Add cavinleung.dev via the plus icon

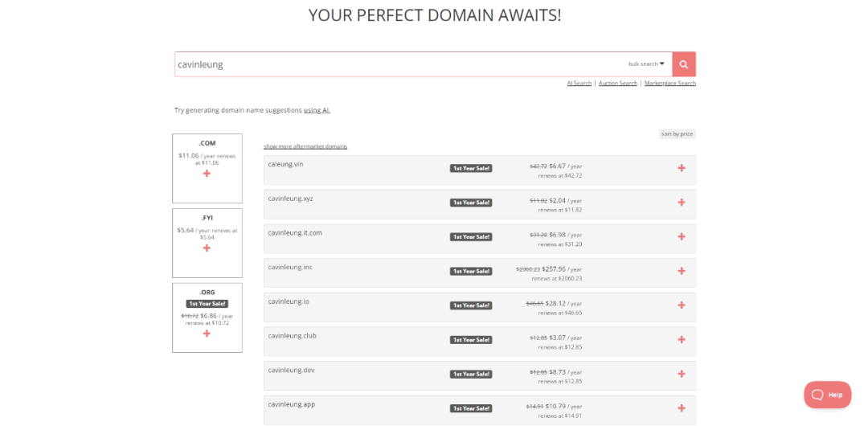682,374
